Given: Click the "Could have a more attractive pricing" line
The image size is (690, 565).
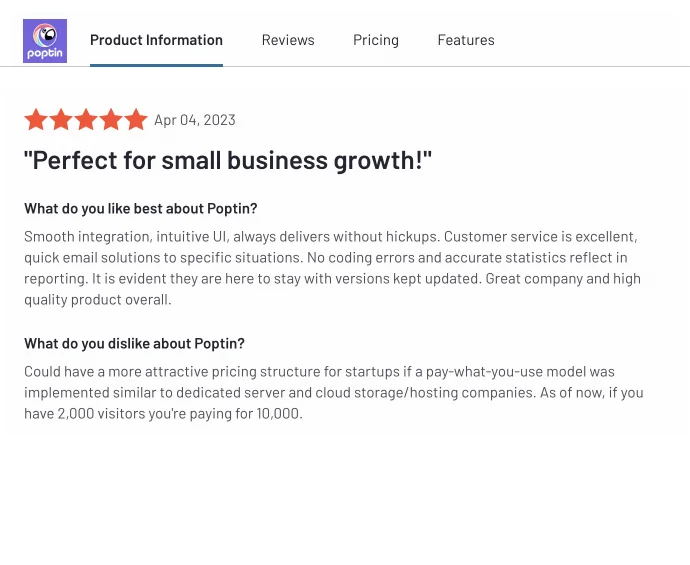Looking at the screenshot, I should [x=150, y=372].
